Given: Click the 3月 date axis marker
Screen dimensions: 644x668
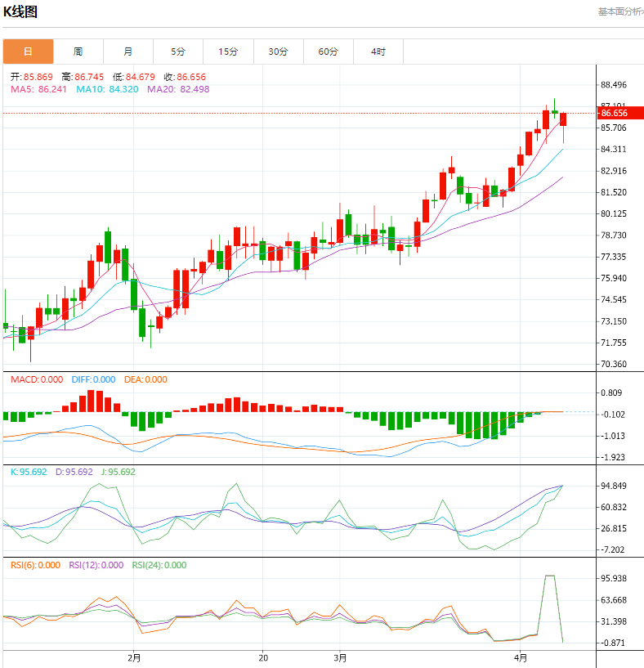Looking at the screenshot, I should point(340,657).
